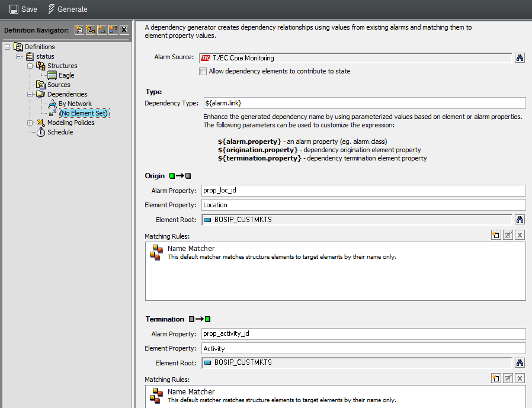This screenshot has width=532, height=408.
Task: Click the Definition Navigator title label
Action: point(37,30)
